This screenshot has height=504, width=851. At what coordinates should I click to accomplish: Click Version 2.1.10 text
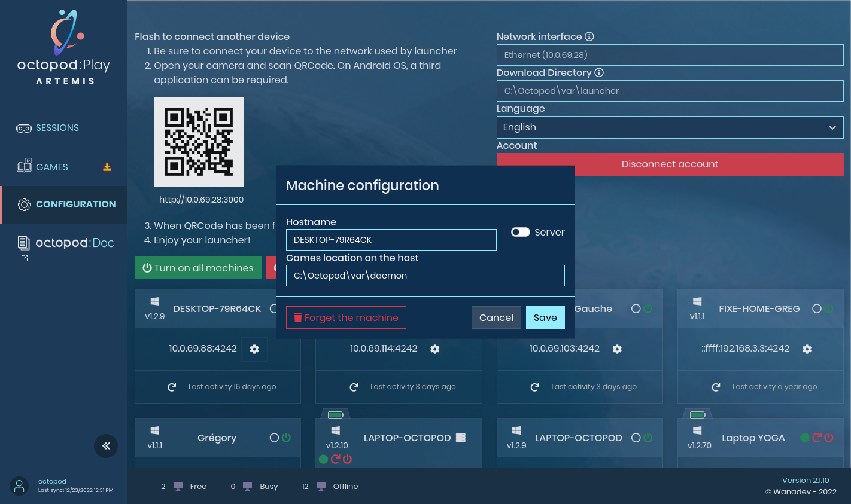click(806, 480)
